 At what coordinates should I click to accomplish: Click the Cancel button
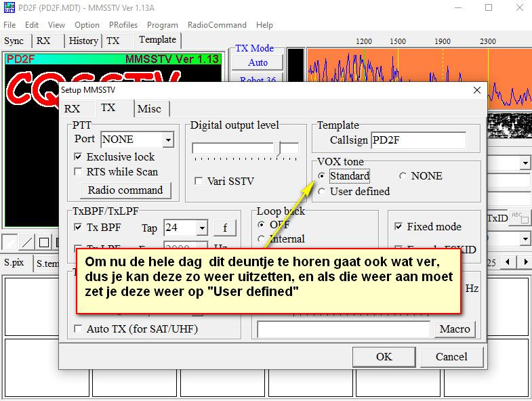pyautogui.click(x=451, y=357)
